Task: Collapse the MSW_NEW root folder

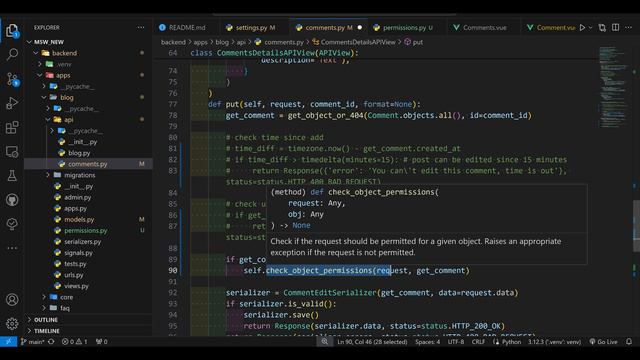Action: tap(29, 42)
